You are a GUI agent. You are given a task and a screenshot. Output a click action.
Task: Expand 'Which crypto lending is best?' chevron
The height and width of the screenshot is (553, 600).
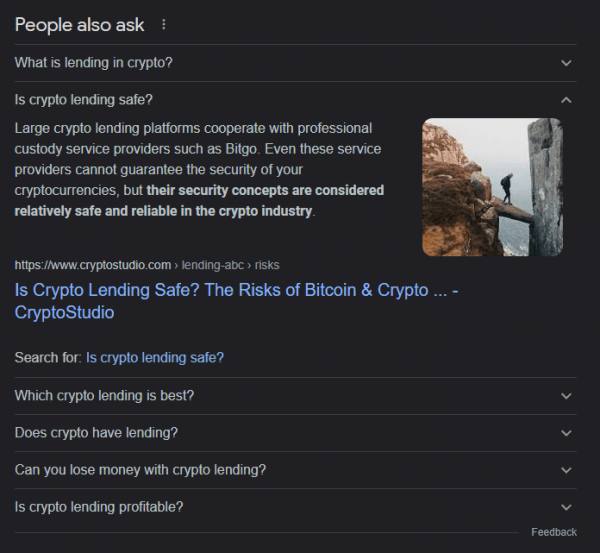point(566,396)
